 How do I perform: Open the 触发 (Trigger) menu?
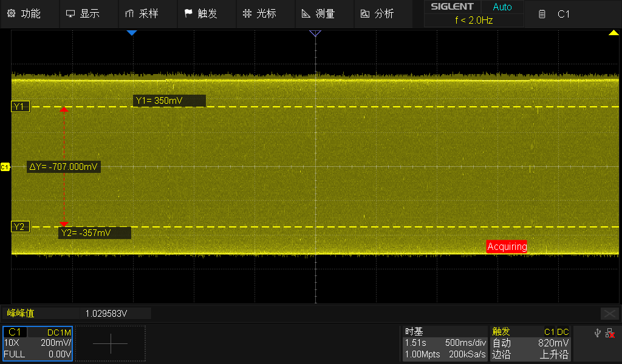207,14
